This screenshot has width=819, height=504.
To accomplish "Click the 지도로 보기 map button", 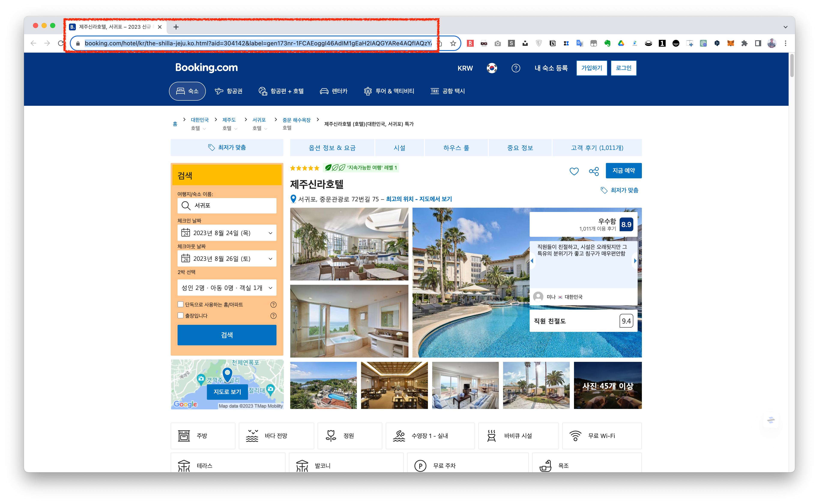I will click(x=227, y=392).
